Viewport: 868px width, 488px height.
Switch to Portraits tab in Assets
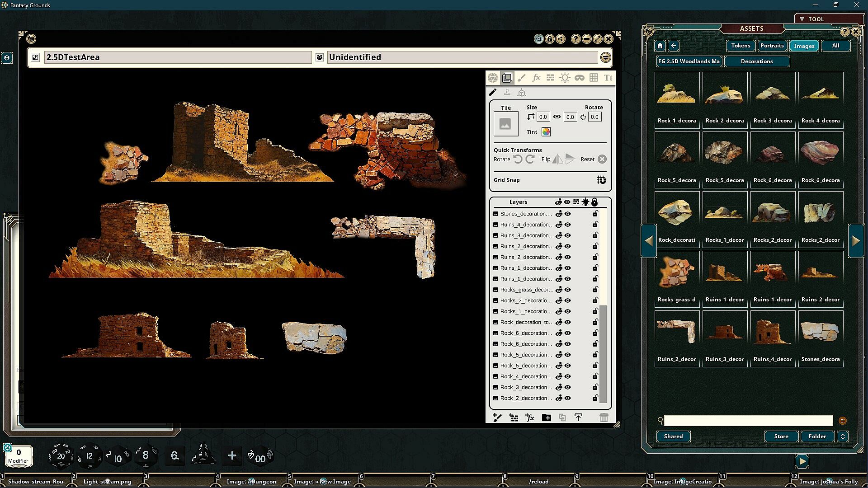772,46
